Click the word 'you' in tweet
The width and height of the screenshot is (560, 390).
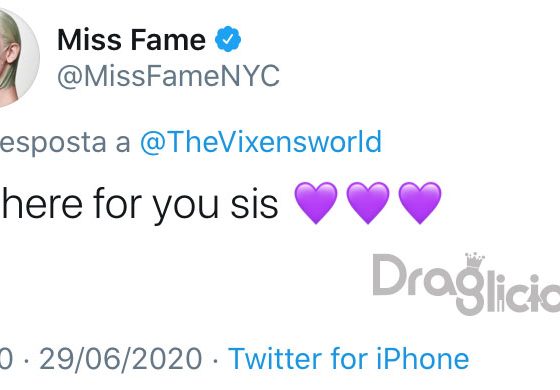click(186, 208)
